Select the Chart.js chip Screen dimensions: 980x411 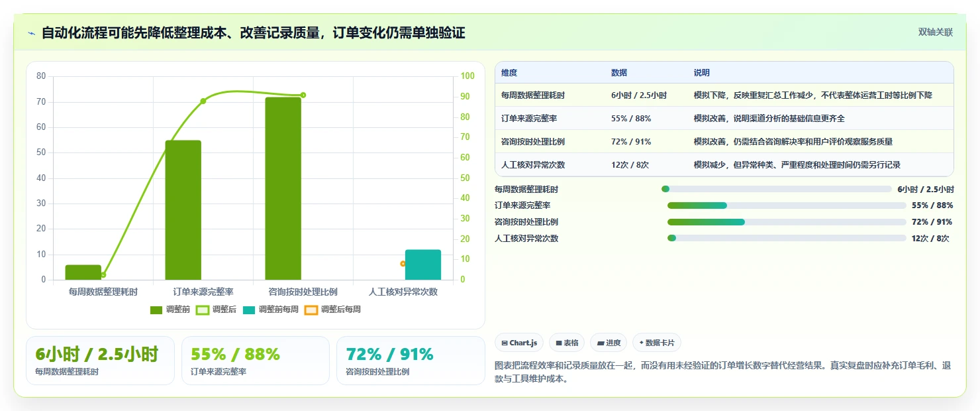pos(518,343)
